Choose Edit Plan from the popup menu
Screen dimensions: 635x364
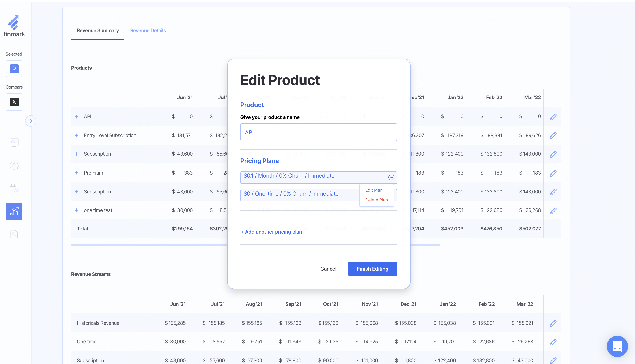[x=374, y=190]
